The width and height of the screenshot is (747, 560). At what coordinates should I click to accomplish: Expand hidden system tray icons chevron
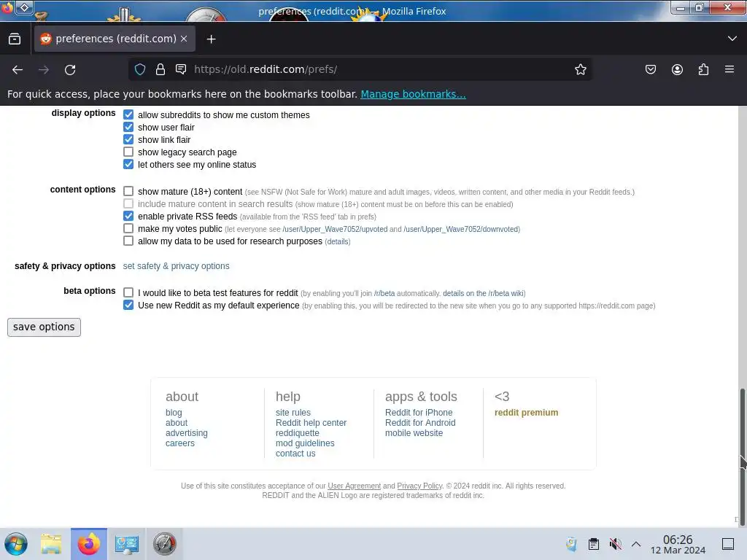(x=636, y=544)
